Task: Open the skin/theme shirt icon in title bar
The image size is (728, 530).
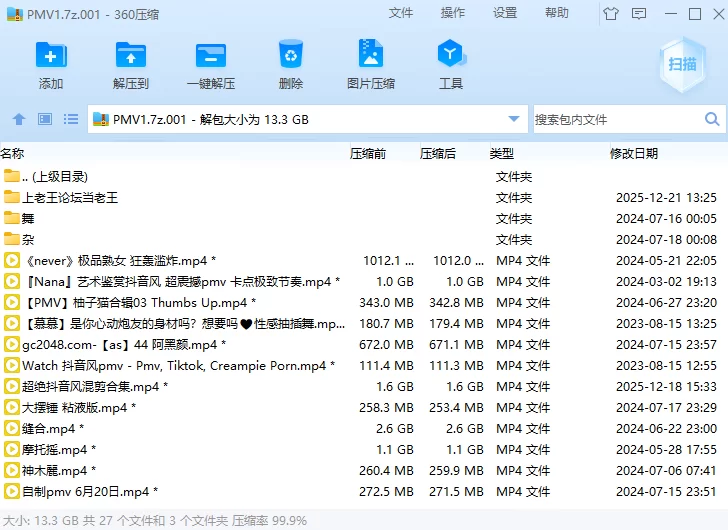Action: [611, 14]
